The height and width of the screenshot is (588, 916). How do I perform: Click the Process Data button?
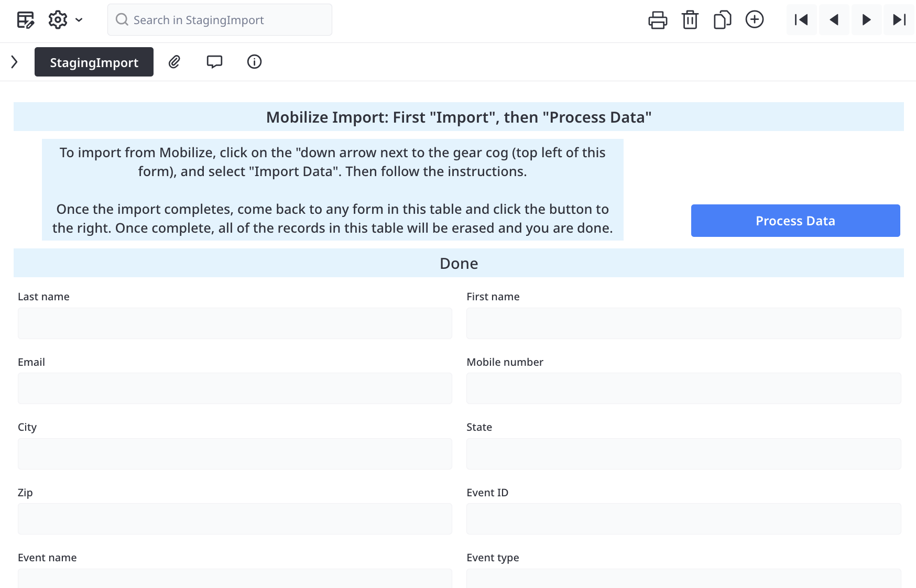coord(795,221)
